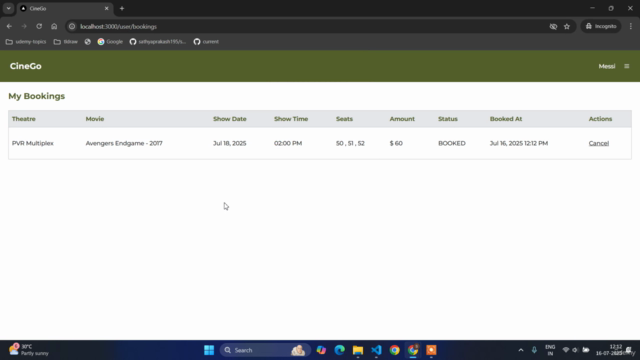The width and height of the screenshot is (640, 360).
Task: Click the Amount column header
Action: pos(402,119)
